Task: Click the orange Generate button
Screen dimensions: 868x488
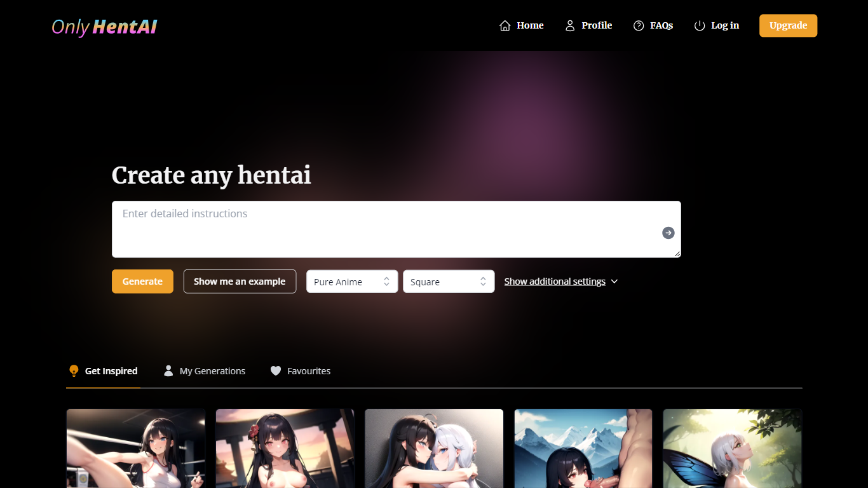Action: point(142,281)
